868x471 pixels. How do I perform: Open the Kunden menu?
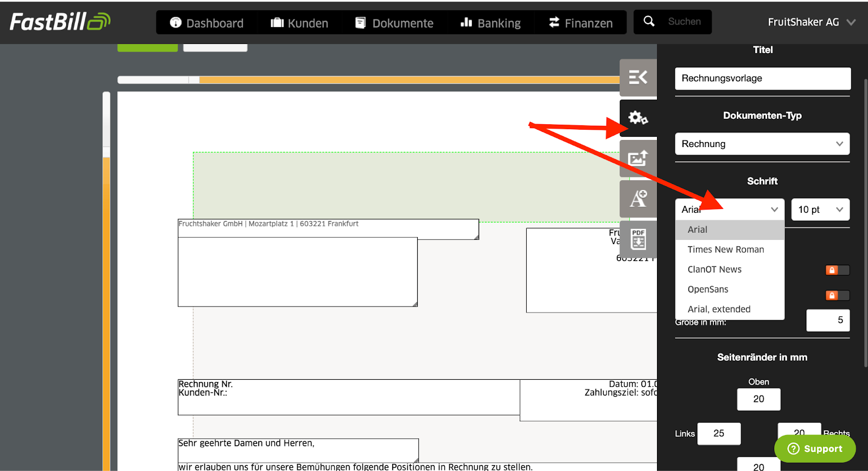tap(299, 23)
